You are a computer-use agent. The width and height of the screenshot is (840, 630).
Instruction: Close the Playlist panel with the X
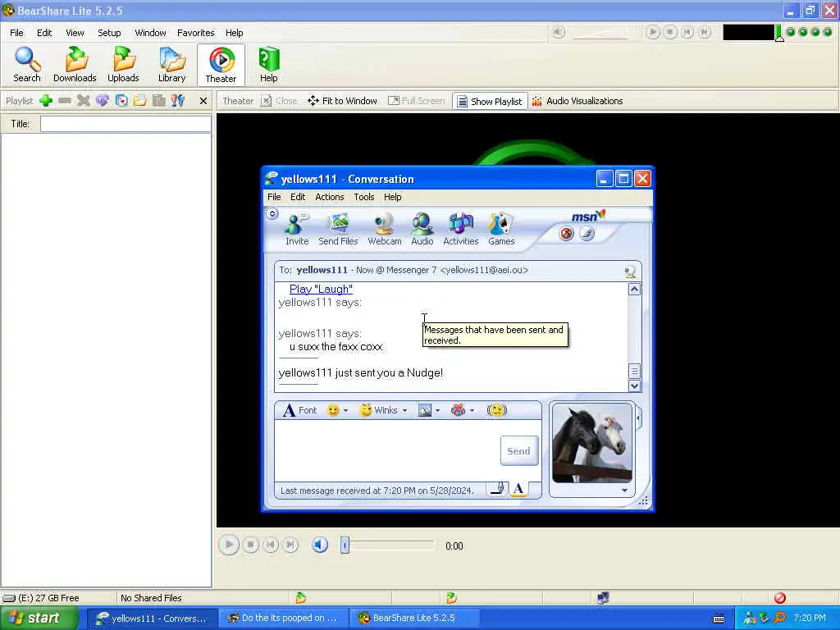click(203, 101)
